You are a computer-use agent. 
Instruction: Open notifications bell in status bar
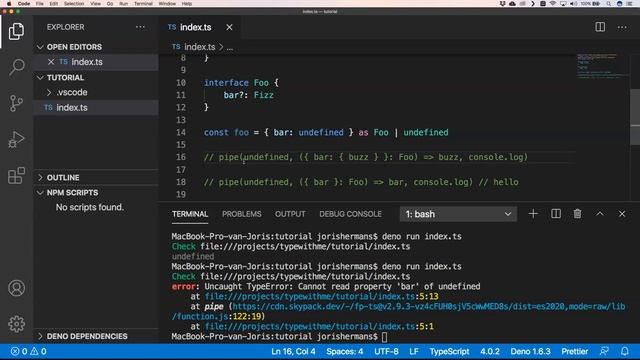pyautogui.click(x=625, y=351)
